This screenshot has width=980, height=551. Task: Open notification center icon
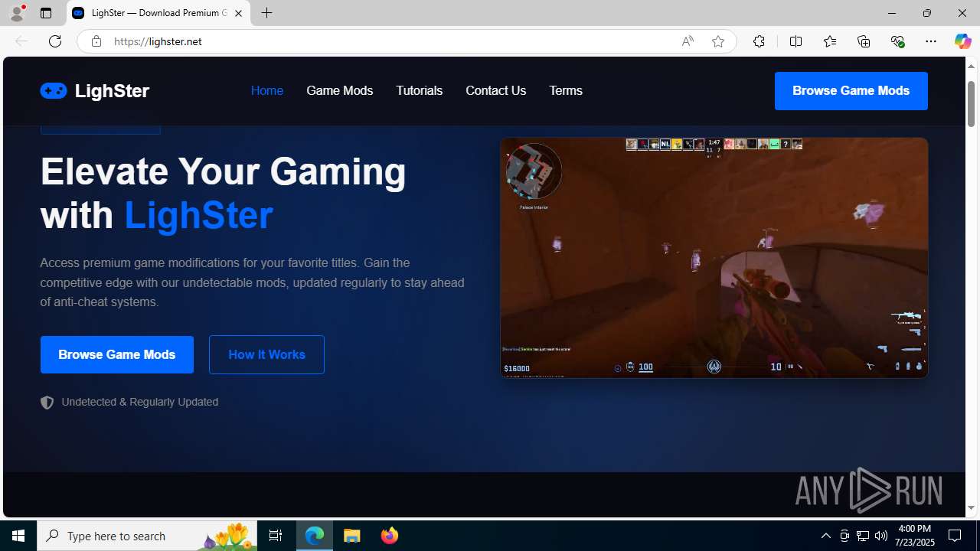tap(955, 536)
